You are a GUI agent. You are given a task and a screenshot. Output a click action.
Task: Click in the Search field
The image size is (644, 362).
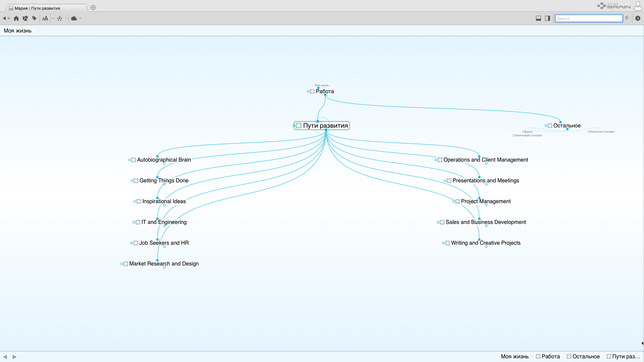click(x=589, y=18)
